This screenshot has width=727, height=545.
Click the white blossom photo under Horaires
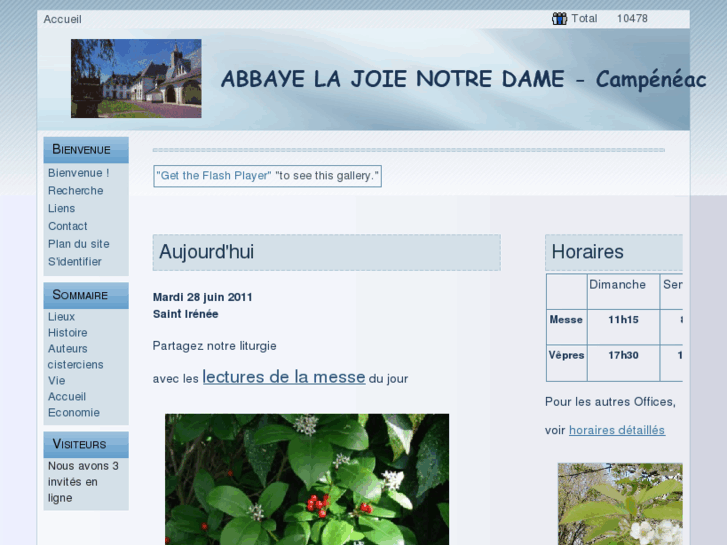click(620, 504)
